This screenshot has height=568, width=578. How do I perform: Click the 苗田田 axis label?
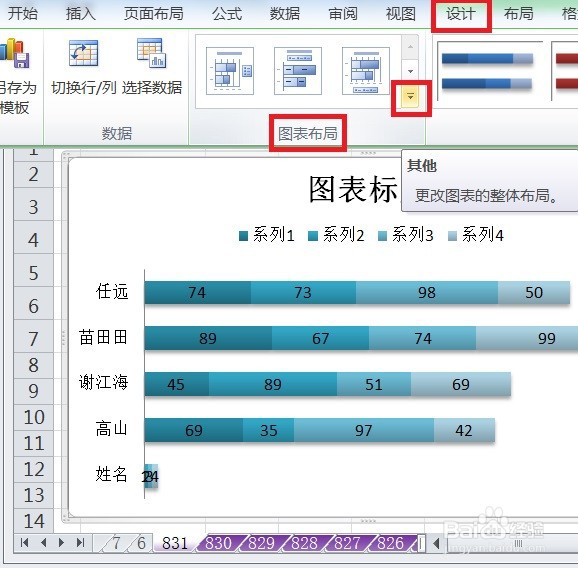point(103,337)
